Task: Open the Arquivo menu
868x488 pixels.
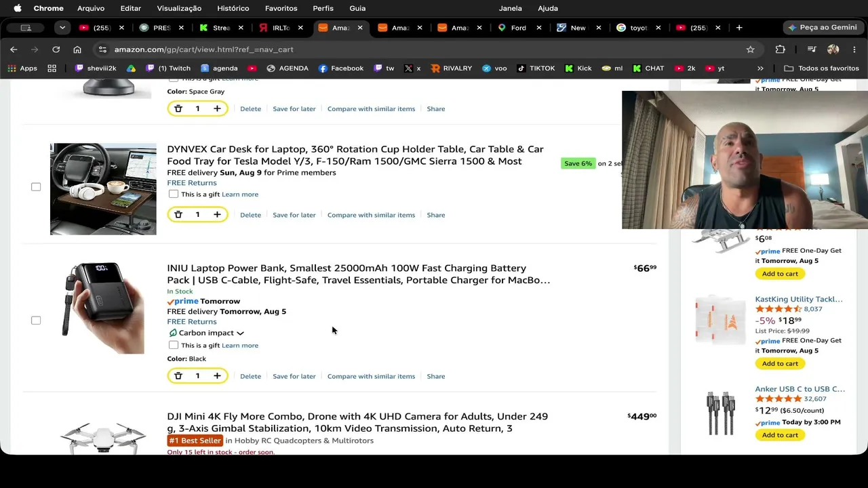Action: click(91, 8)
